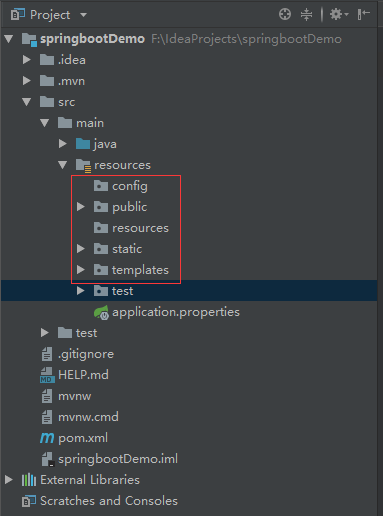This screenshot has width=383, height=516.
Task: Select the java folder label
Action: [105, 144]
